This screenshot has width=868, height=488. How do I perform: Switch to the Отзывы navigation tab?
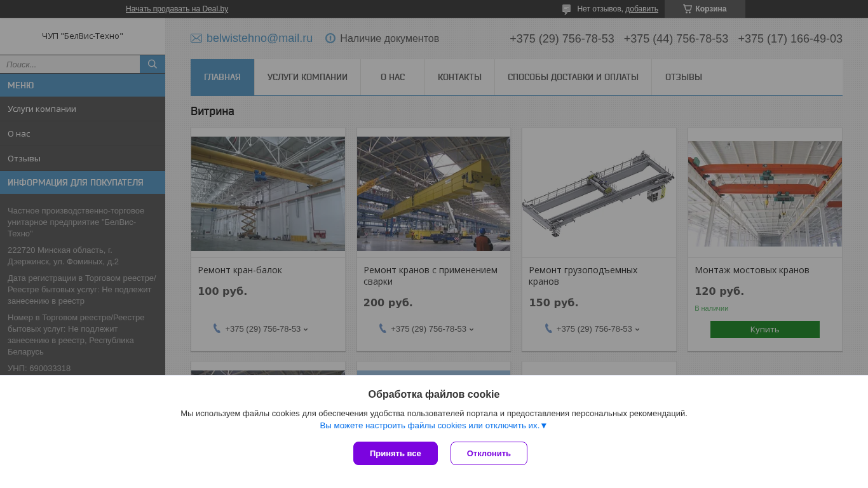pyautogui.click(x=684, y=78)
